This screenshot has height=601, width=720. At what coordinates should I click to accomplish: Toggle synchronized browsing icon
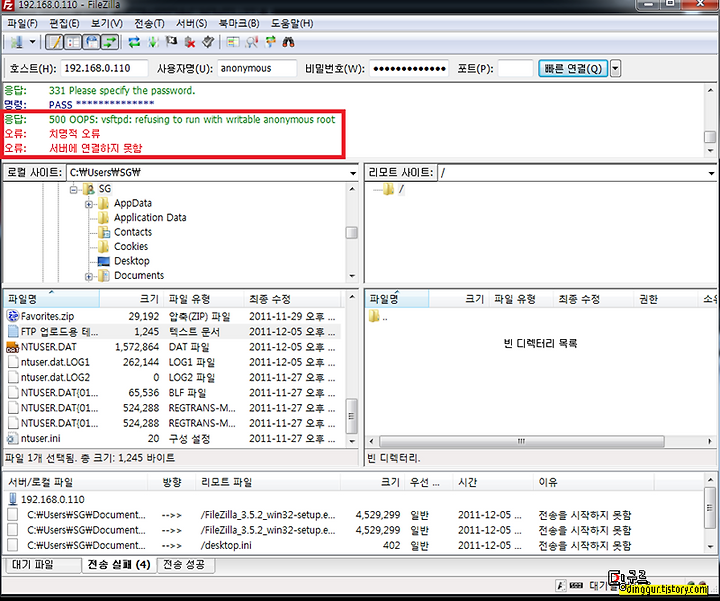click(x=270, y=43)
